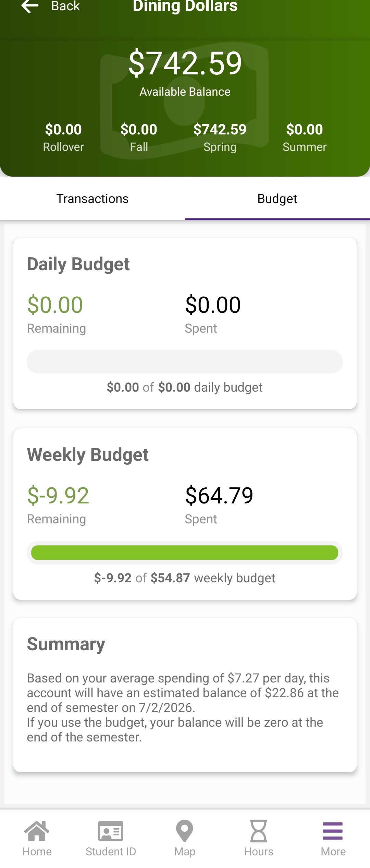Image resolution: width=370 pixels, height=868 pixels.
Task: Click the empty daily budget progress bar
Action: [x=185, y=362]
